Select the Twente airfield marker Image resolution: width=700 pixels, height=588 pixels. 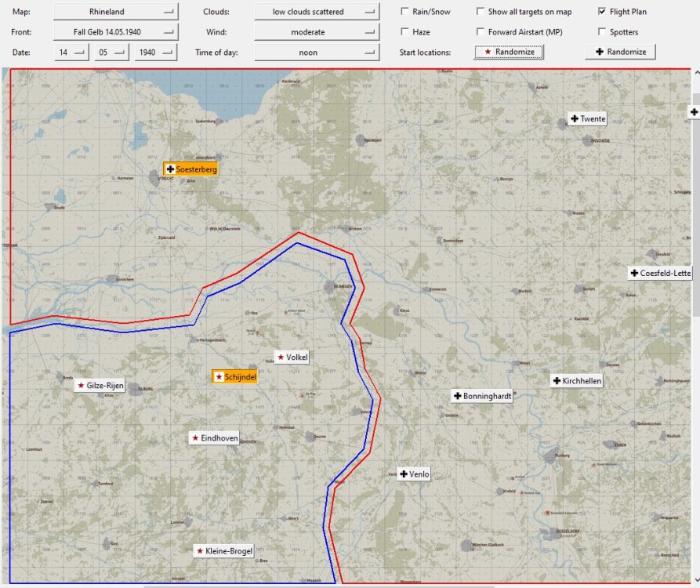click(588, 118)
